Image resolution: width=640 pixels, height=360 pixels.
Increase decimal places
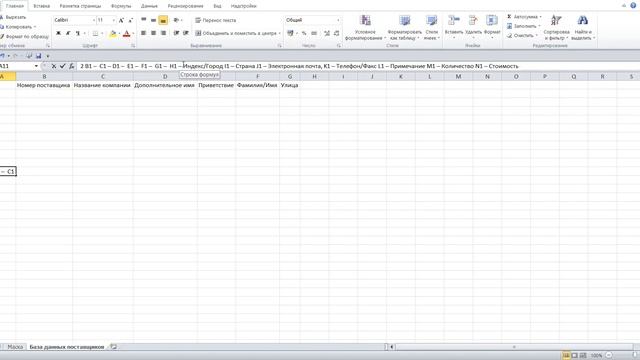[327, 33]
